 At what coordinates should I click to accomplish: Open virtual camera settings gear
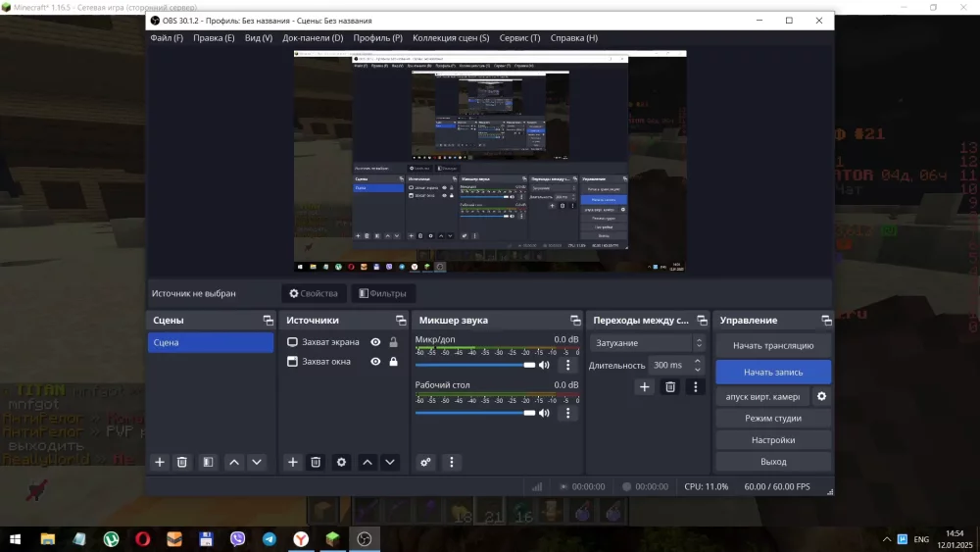pyautogui.click(x=822, y=396)
